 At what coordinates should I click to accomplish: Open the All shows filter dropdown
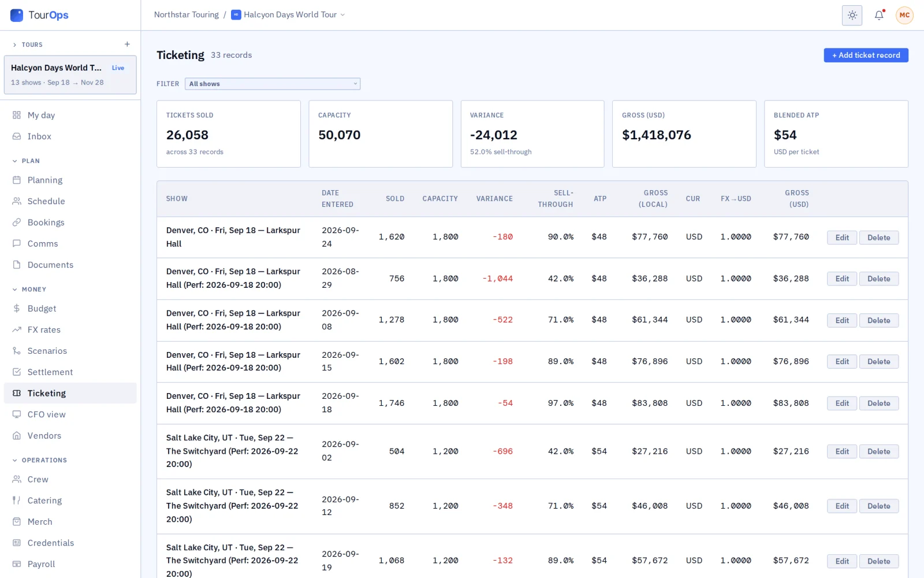click(x=273, y=84)
